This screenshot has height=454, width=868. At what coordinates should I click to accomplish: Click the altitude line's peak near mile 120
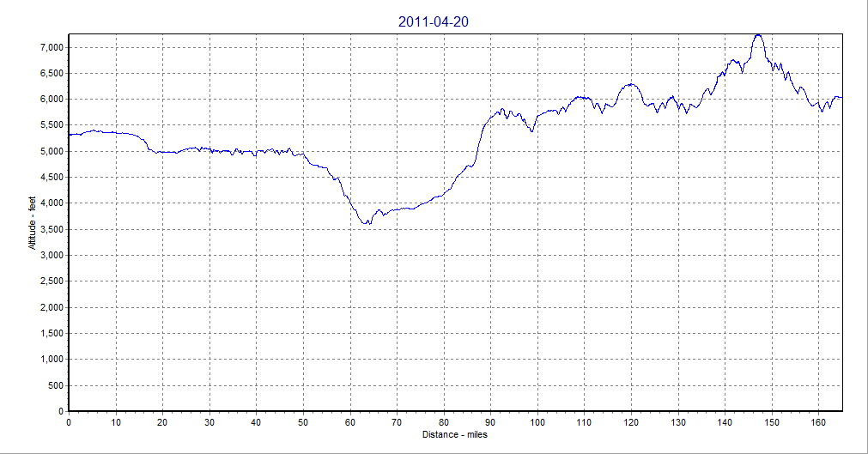click(x=631, y=84)
